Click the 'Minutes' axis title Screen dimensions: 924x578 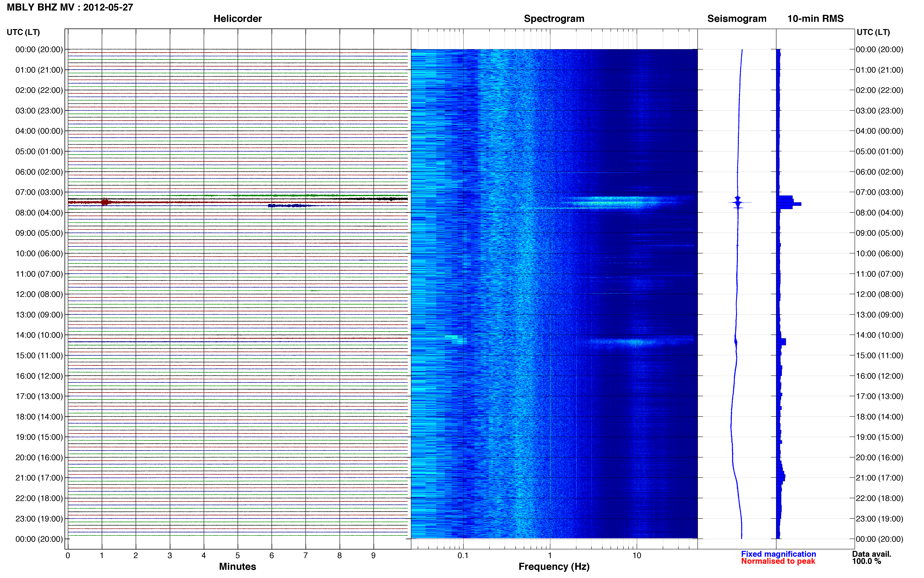(x=237, y=566)
